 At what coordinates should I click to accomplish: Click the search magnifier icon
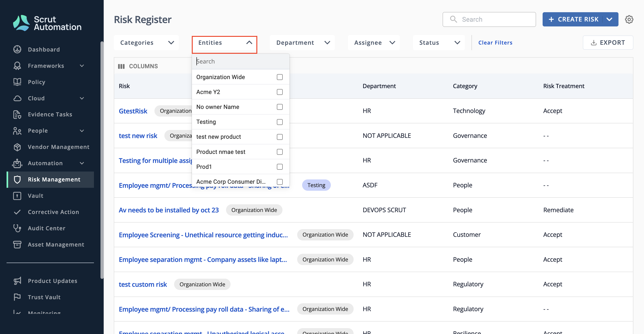453,19
